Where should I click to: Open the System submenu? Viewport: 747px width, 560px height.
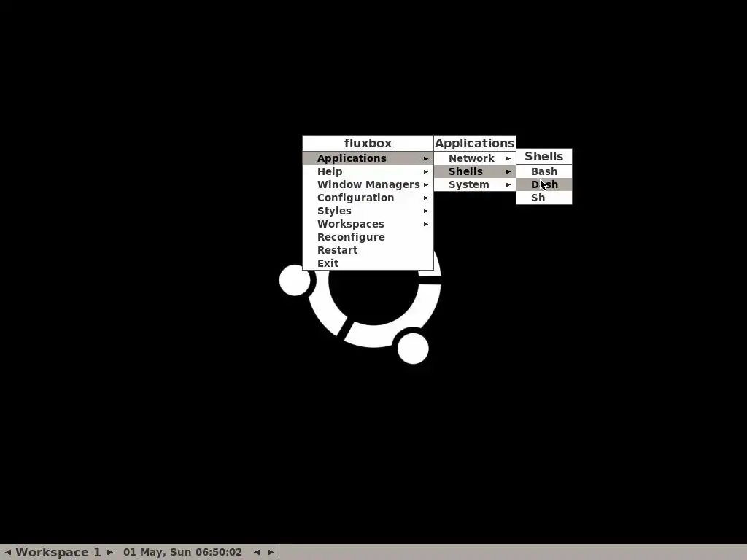pos(474,184)
